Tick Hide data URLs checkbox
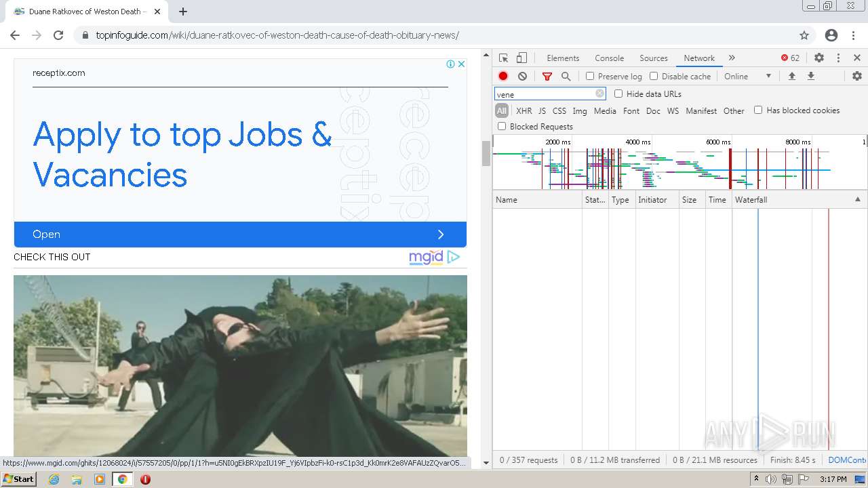The image size is (868, 488). [618, 94]
